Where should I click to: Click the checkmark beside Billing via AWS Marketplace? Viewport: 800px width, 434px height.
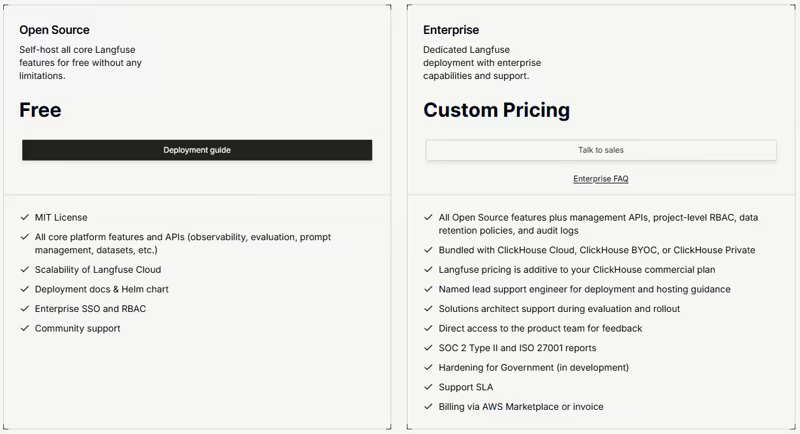(428, 406)
